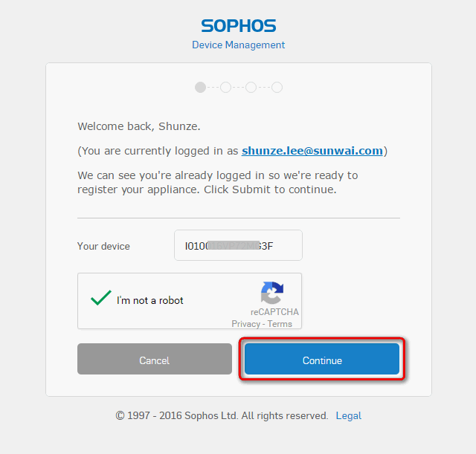476x454 pixels.
Task: Click the reCAPTCHA text label
Action: point(274,312)
